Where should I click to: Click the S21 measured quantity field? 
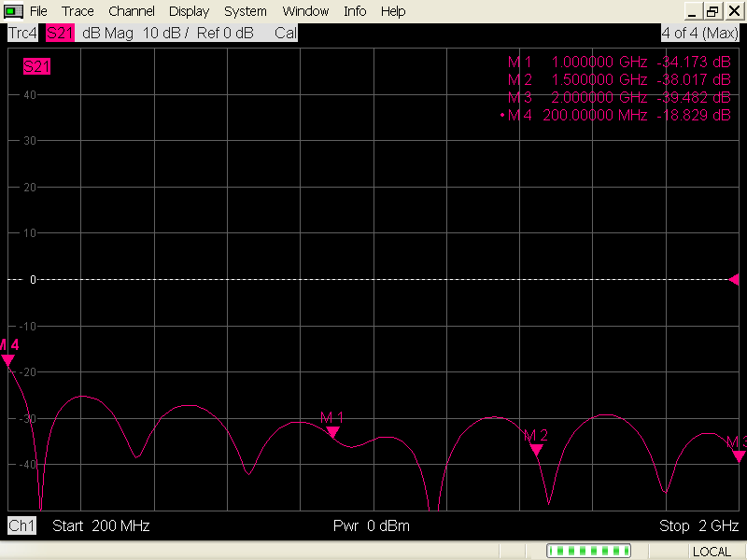(60, 33)
